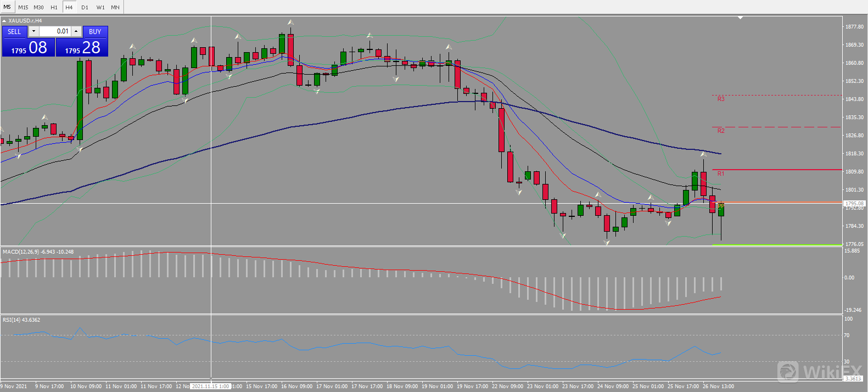Switch chart to D1 daily timeframe
This screenshot has width=868, height=392.
[85, 7]
